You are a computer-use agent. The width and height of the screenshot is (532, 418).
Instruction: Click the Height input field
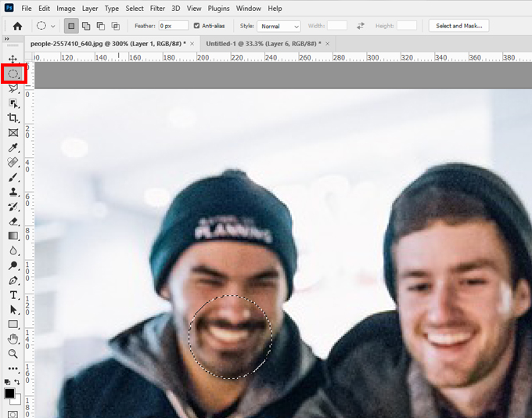tap(407, 26)
